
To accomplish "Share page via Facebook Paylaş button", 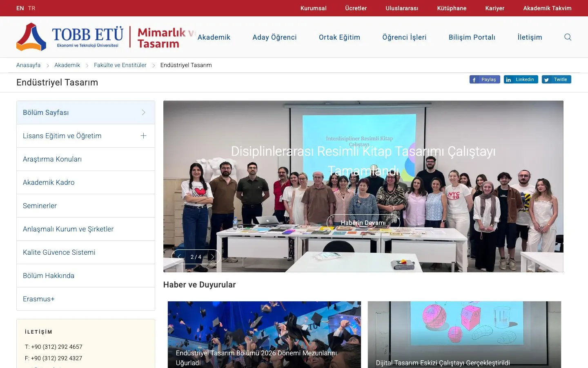I will point(485,80).
